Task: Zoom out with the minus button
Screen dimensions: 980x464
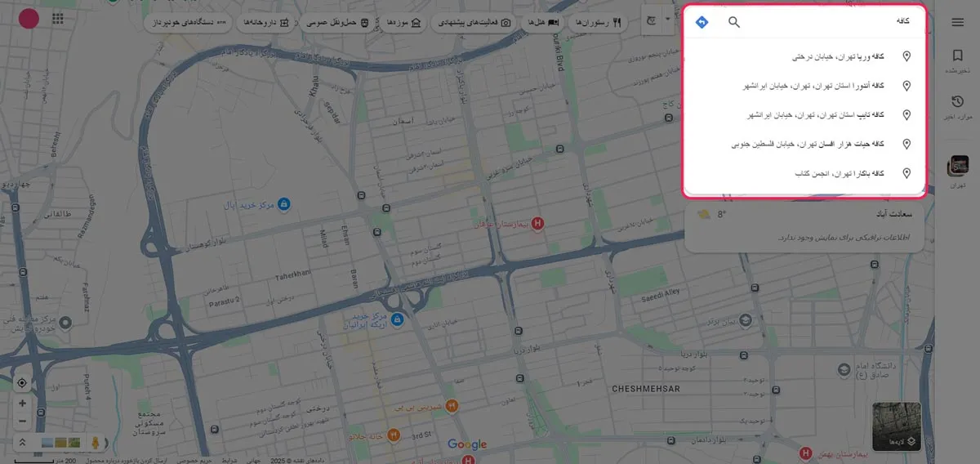Action: click(x=22, y=422)
